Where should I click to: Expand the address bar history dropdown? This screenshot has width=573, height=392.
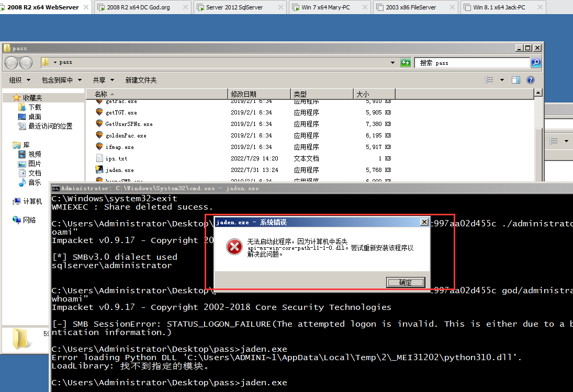click(x=393, y=63)
